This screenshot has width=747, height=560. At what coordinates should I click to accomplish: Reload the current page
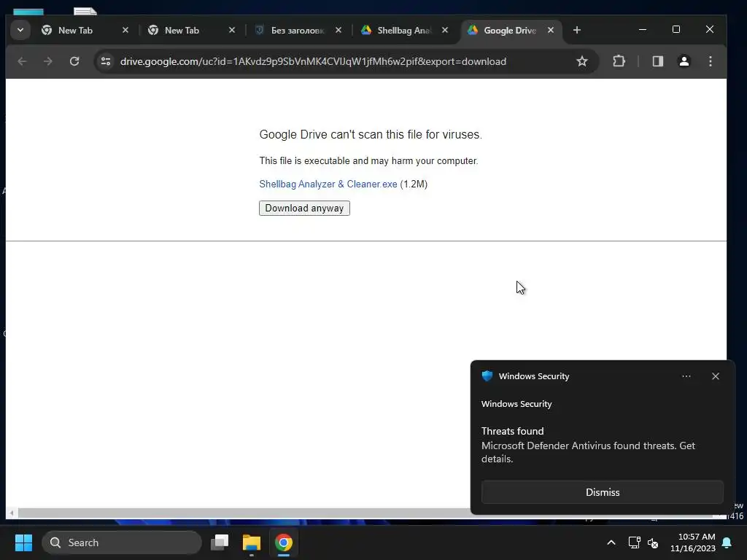[74, 61]
